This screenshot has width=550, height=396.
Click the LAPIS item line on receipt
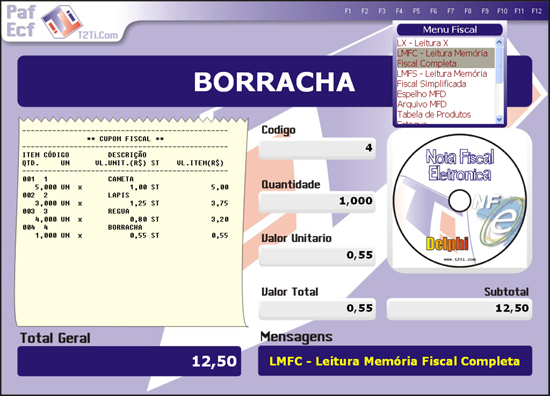(126, 199)
